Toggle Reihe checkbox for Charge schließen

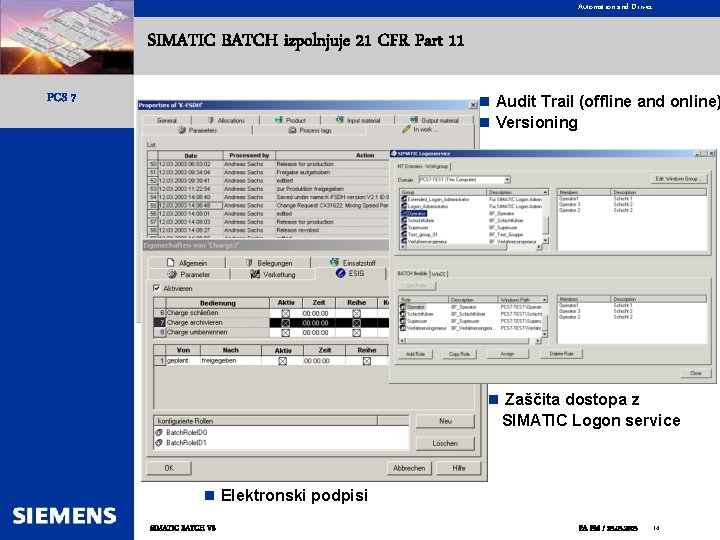(356, 313)
